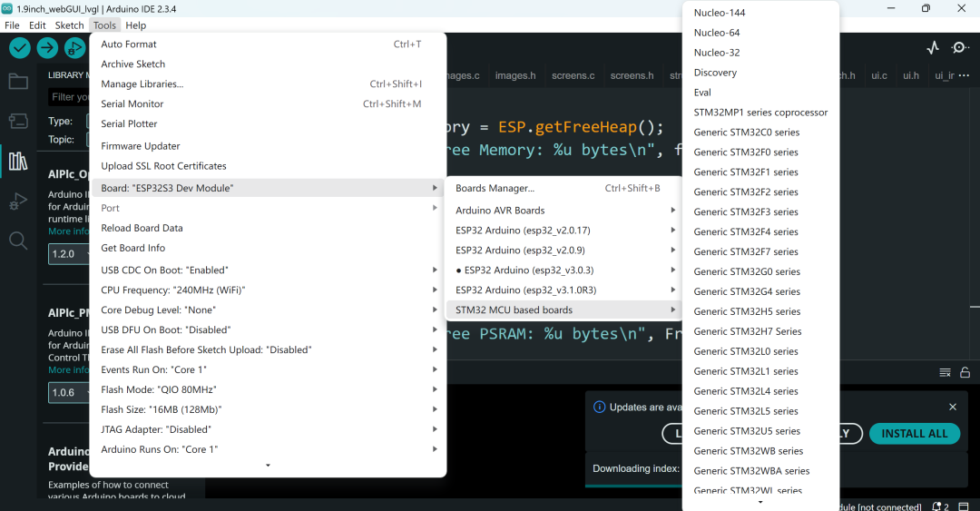980x511 pixels.
Task: Switch to the screens.h tab
Action: (632, 75)
